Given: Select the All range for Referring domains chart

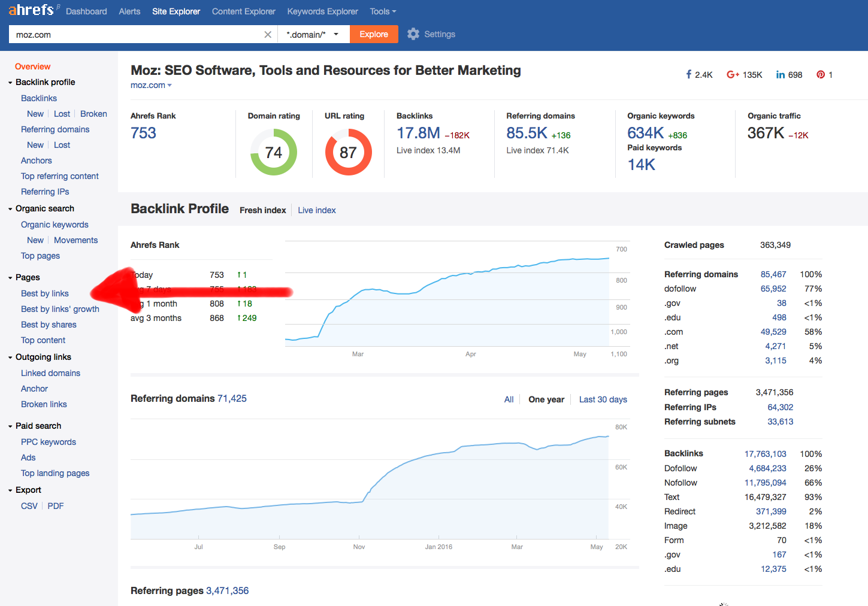Looking at the screenshot, I should point(509,399).
